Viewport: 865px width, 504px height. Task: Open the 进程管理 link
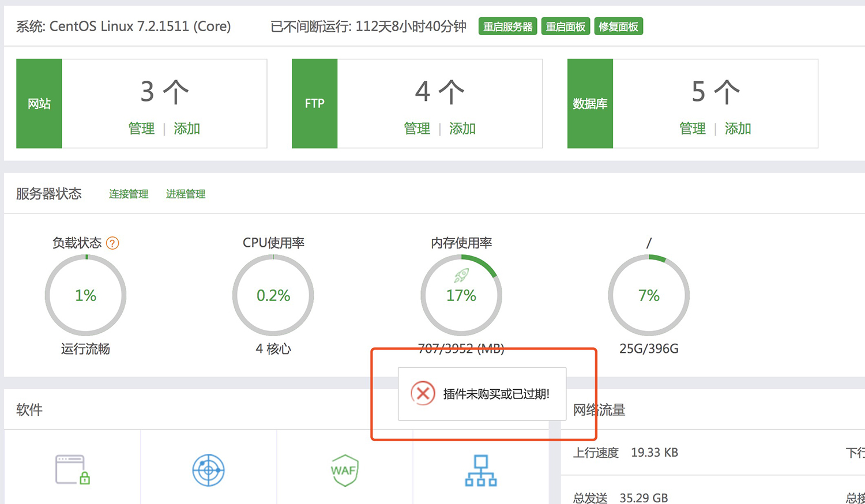coord(186,194)
